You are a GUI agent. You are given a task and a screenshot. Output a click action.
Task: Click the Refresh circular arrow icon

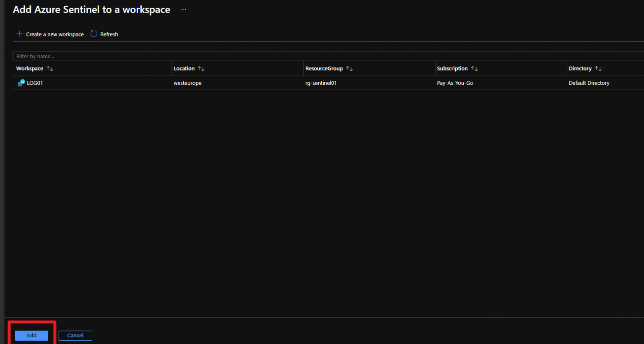pos(94,34)
